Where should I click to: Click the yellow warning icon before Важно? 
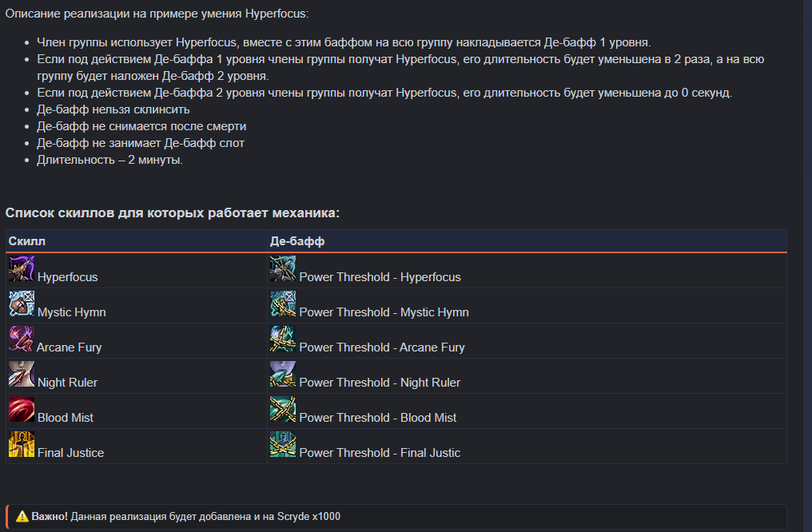(x=22, y=516)
